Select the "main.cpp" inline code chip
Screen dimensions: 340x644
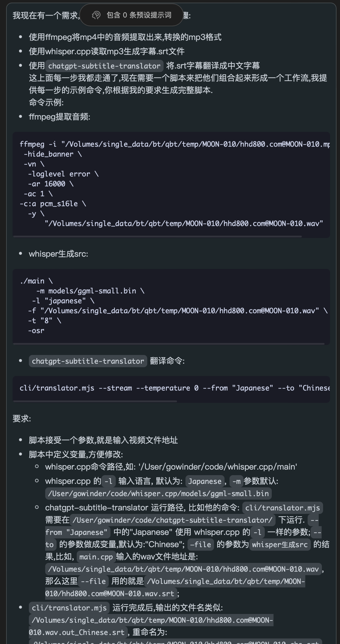pyautogui.click(x=95, y=557)
